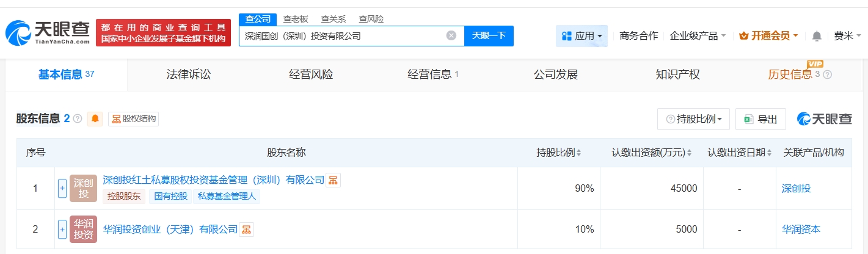This screenshot has height=254, width=868.
Task: Open the 开通会员 membership dropdown
Action: (x=768, y=36)
